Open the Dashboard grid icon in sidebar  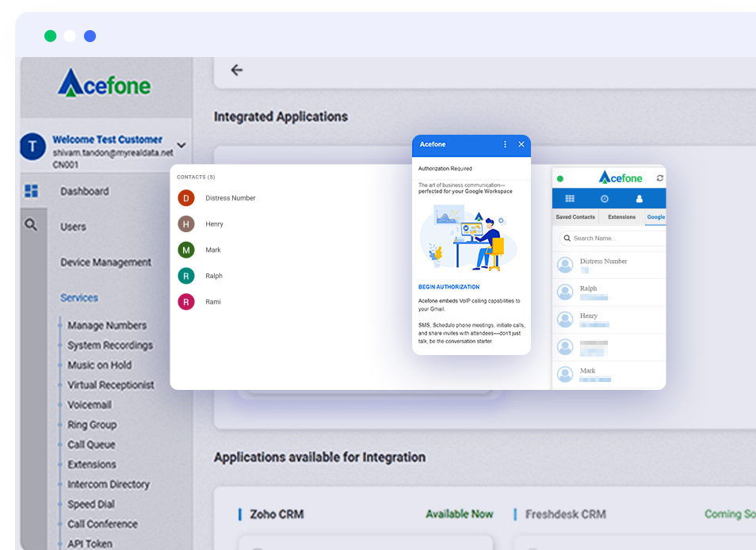tap(32, 191)
